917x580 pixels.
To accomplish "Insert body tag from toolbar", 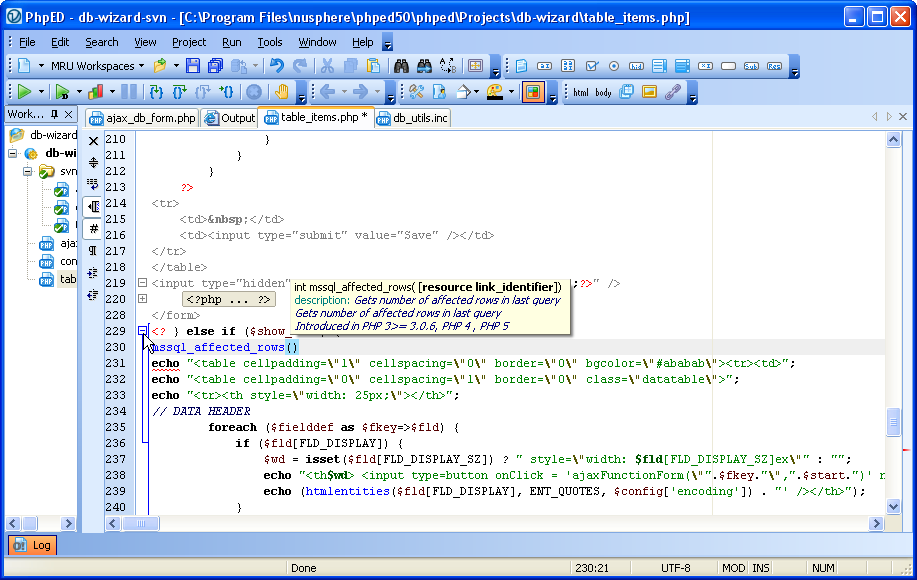I will click(604, 92).
